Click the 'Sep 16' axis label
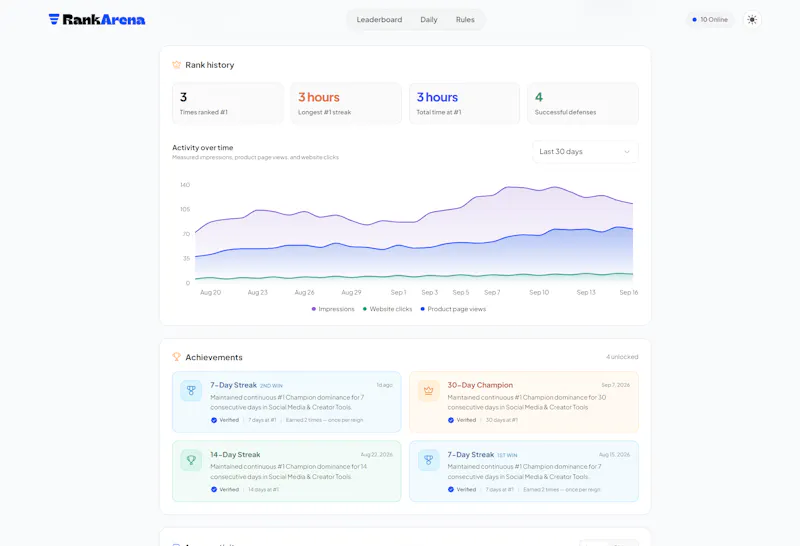This screenshot has height=546, width=800. 629,292
